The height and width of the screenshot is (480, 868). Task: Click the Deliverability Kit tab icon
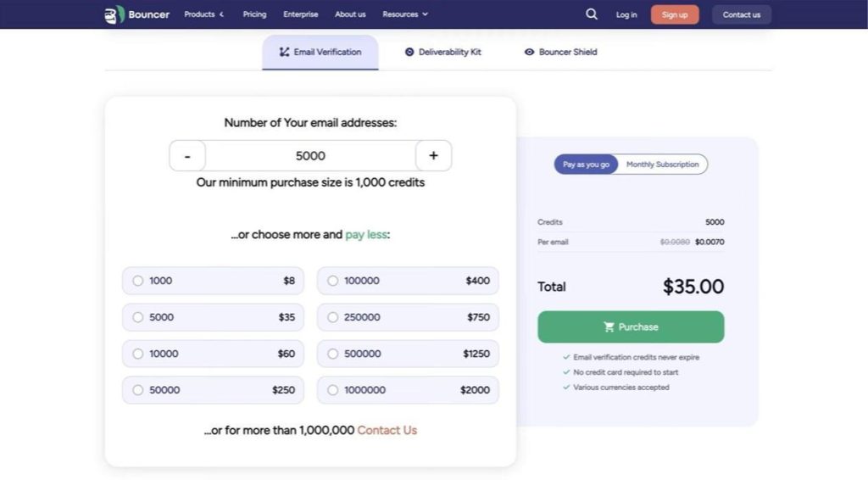click(x=409, y=52)
